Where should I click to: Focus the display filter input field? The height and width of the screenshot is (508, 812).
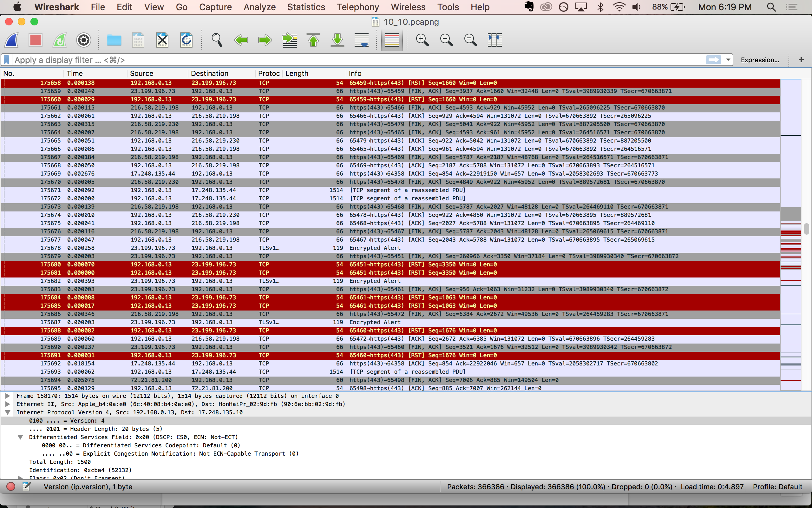(x=358, y=60)
